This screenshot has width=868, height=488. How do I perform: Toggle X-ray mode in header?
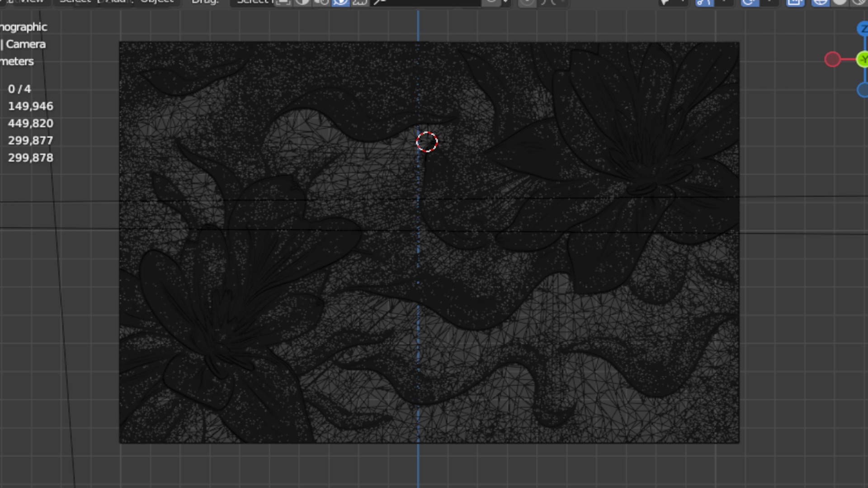point(795,2)
